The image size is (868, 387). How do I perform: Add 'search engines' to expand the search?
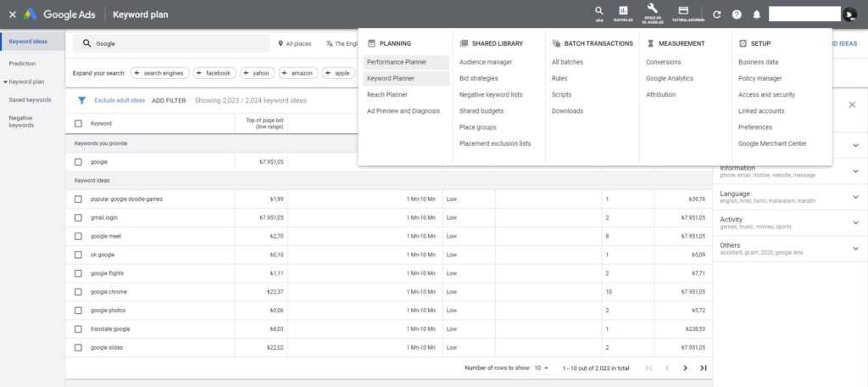[x=159, y=73]
